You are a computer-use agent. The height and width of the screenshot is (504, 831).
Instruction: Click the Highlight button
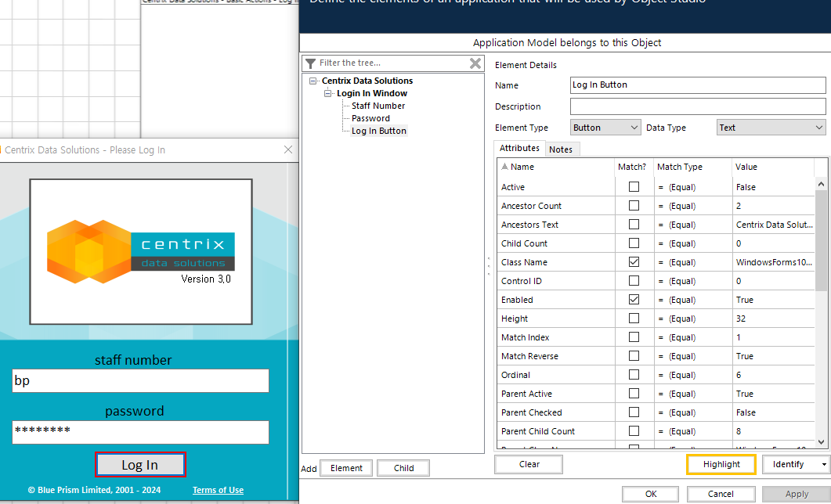click(x=721, y=464)
